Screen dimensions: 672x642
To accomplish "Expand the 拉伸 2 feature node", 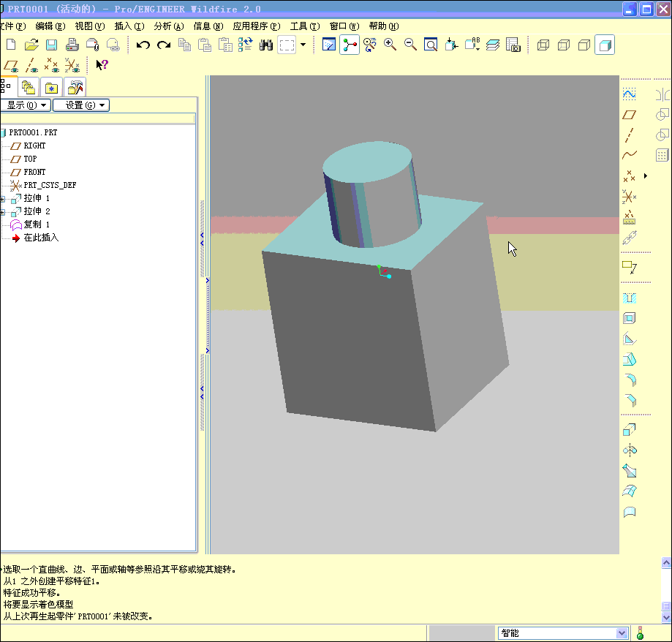I will coord(3,212).
